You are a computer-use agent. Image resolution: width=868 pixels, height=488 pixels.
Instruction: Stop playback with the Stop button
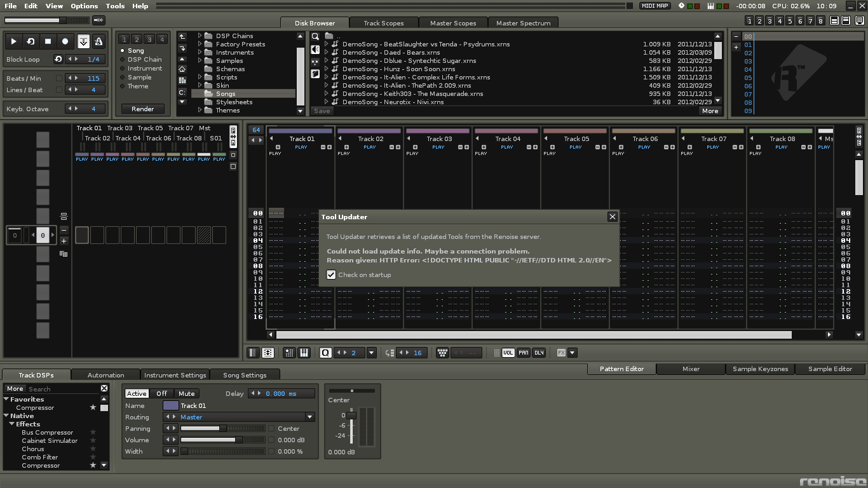(48, 41)
